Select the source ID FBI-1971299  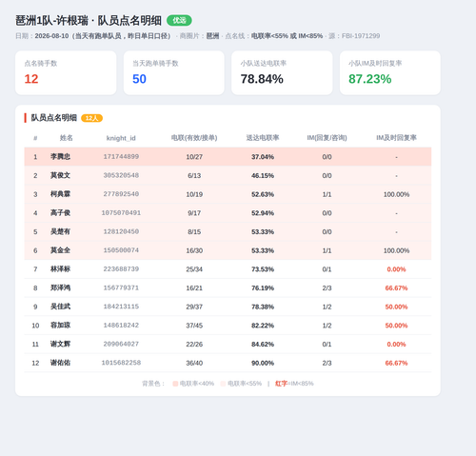click(x=361, y=36)
